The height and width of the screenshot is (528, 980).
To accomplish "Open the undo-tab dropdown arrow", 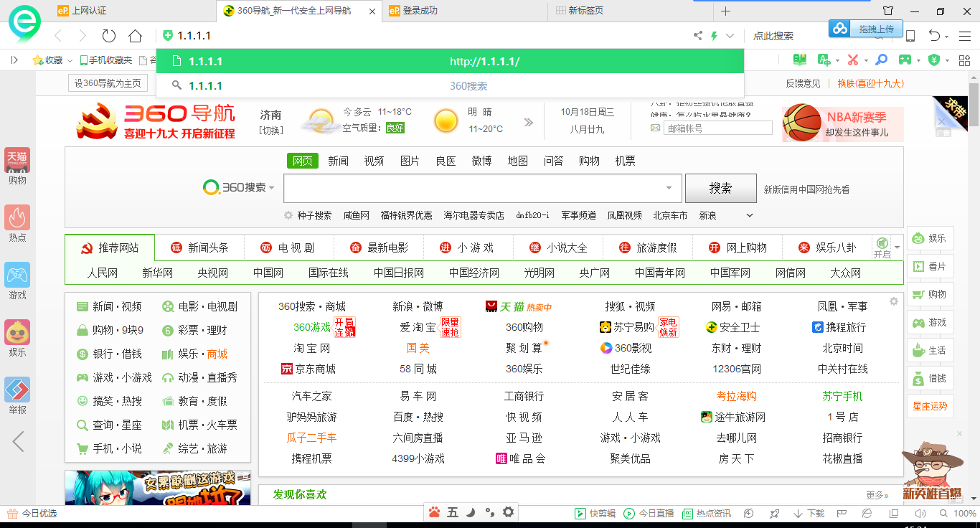I will (x=947, y=37).
